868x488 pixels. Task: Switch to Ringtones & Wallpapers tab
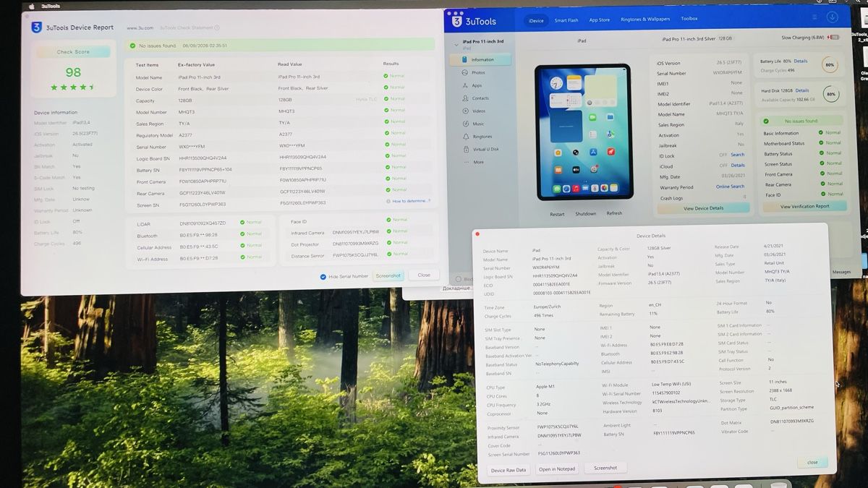coord(645,19)
